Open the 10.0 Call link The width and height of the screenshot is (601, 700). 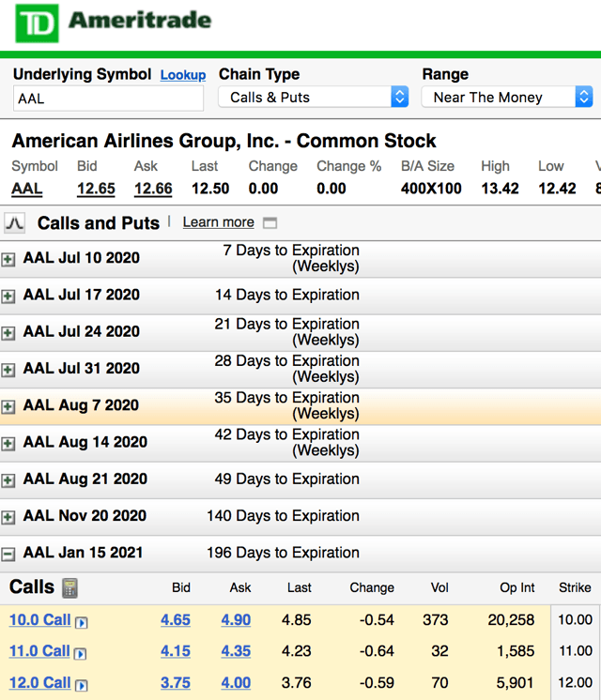tap(39, 620)
